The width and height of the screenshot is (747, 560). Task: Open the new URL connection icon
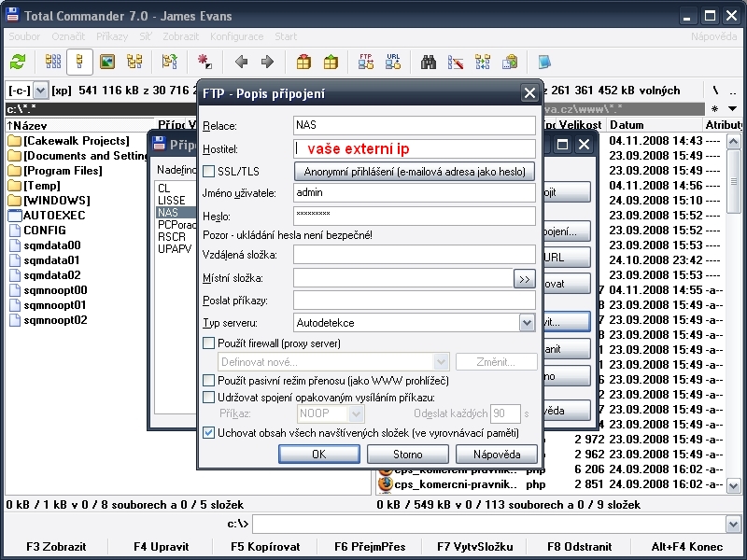click(x=393, y=62)
